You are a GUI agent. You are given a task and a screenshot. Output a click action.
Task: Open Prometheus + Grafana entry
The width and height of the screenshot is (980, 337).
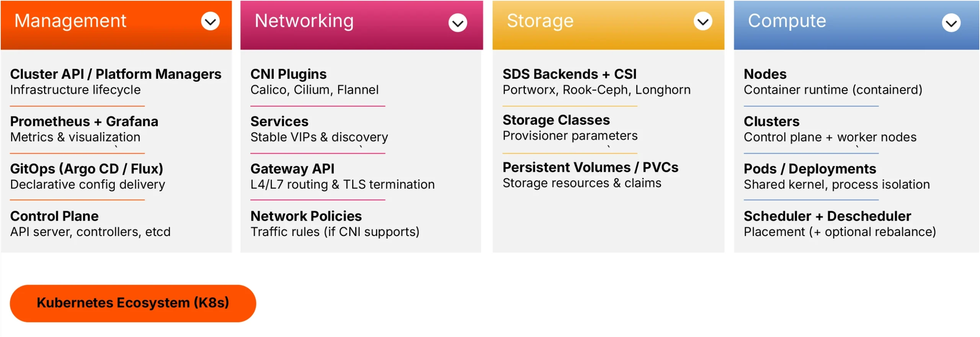pyautogui.click(x=84, y=122)
